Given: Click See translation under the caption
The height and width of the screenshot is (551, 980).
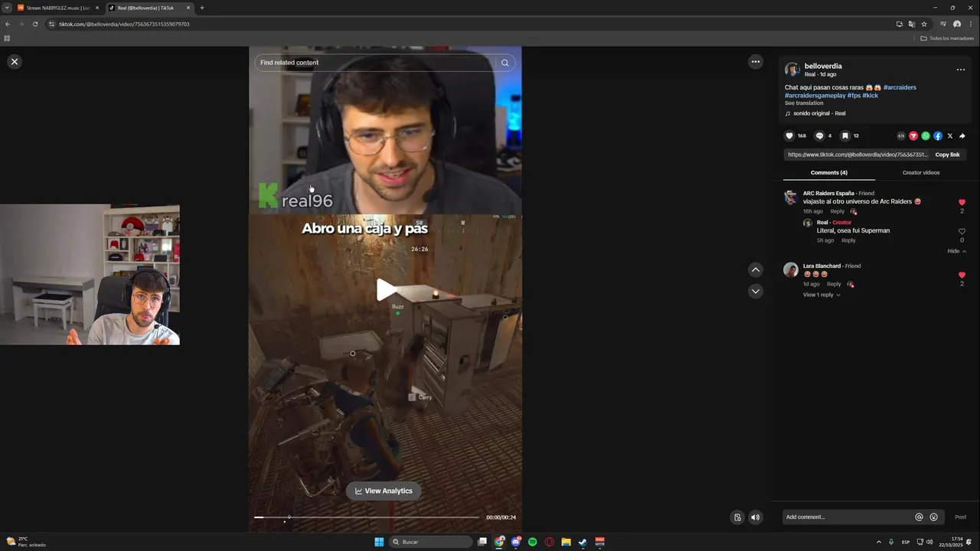Looking at the screenshot, I should coord(804,103).
